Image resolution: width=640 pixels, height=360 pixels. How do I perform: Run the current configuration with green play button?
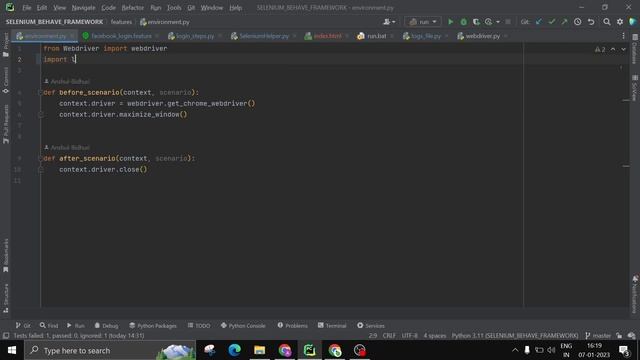[451, 22]
